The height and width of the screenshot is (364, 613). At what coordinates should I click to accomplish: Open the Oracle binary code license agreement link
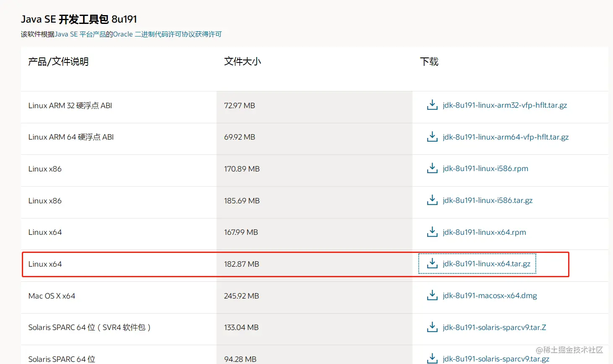[x=167, y=34]
